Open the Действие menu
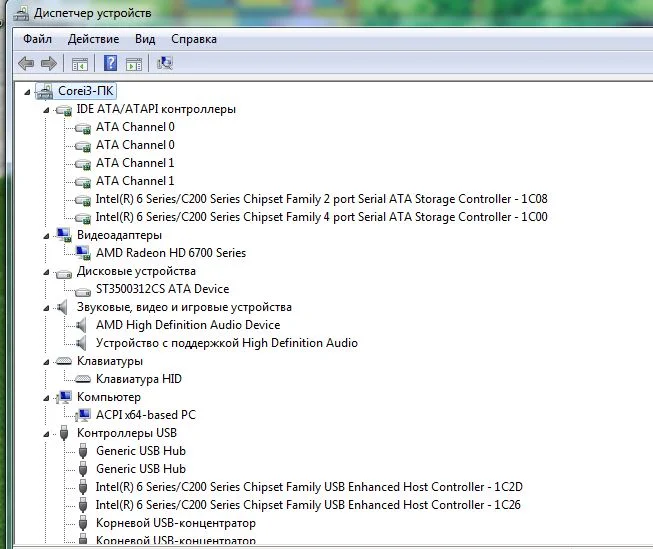Image resolution: width=653 pixels, height=549 pixels. (x=93, y=39)
